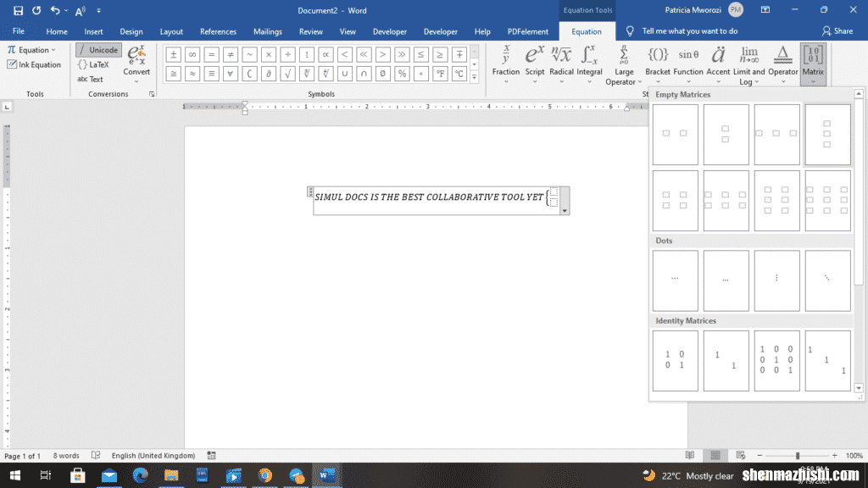Insert the not-equal symbol
The width and height of the screenshot is (868, 488).
coord(231,54)
